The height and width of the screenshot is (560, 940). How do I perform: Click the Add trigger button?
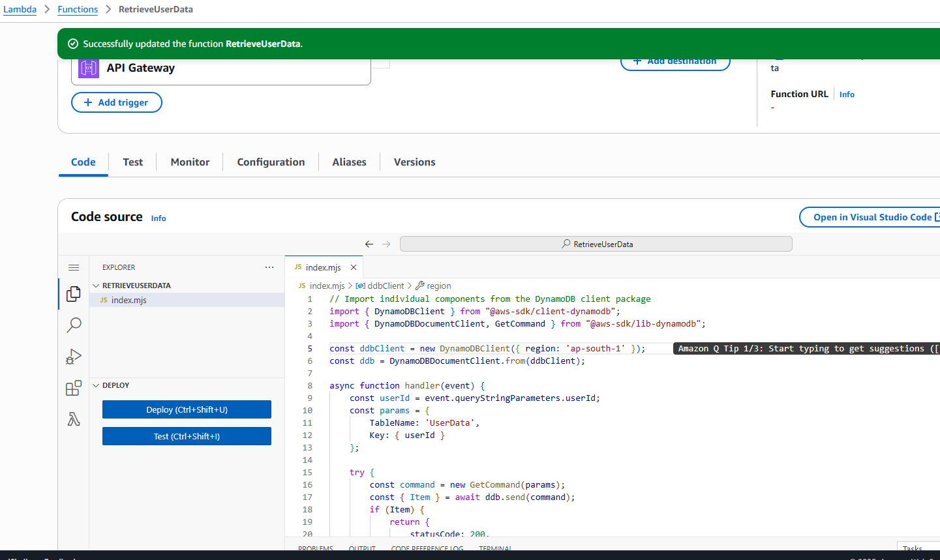coord(117,102)
